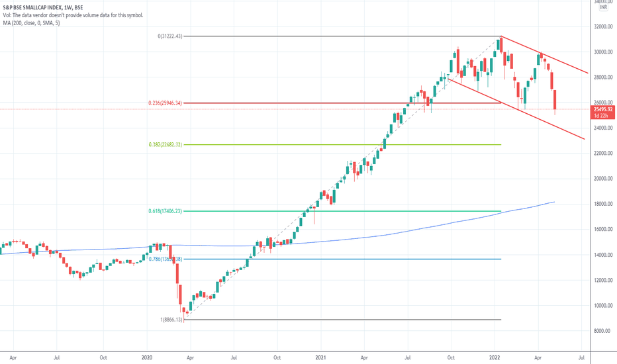Screen dimensions: 617x364
Task: Click the 22000.00 price axis label
Action: 603,153
